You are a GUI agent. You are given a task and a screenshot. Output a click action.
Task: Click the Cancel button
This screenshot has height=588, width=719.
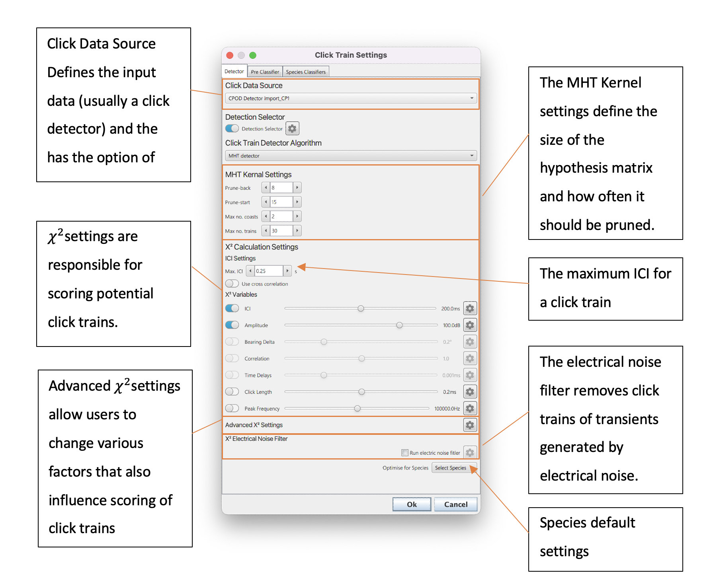coord(456,504)
